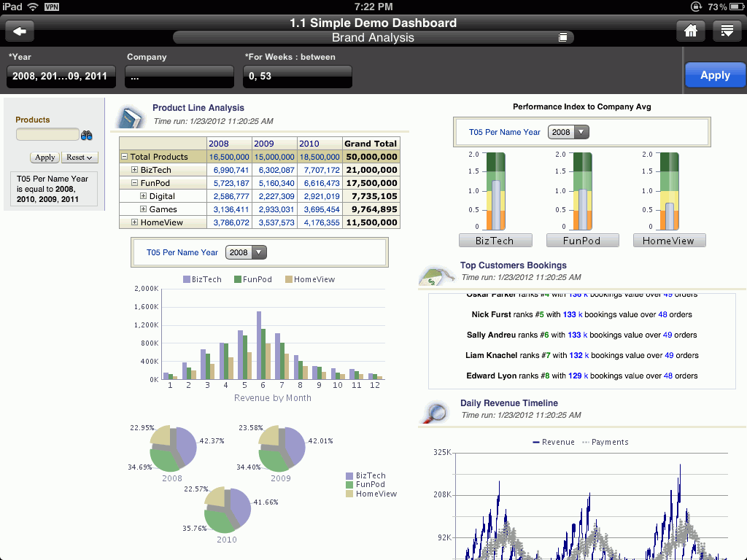Tap the blue Apply button
This screenshot has height=560, width=747.
click(x=715, y=75)
